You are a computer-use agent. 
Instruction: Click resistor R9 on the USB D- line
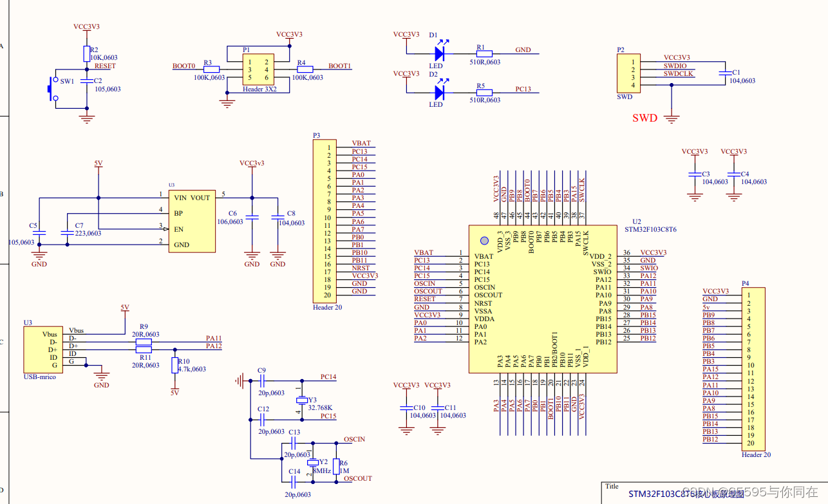pos(144,342)
